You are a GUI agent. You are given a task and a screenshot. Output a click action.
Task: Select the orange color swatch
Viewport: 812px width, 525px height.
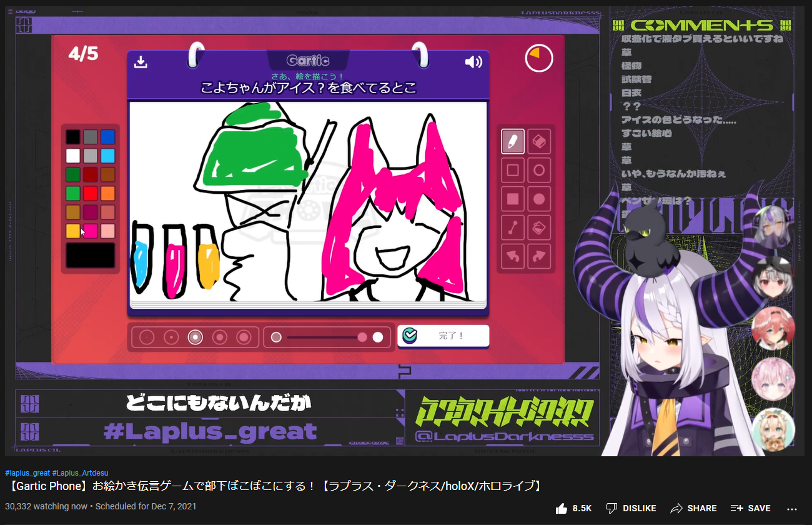coord(108,193)
